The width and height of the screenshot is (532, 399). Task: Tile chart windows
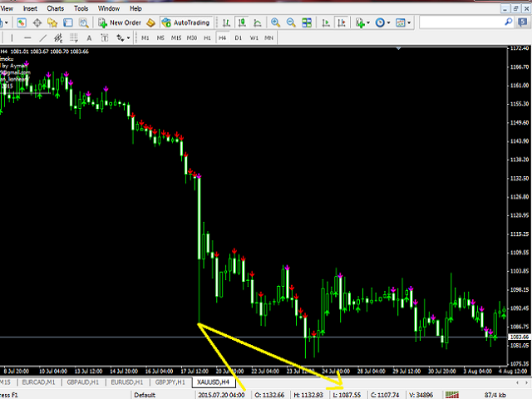307,22
